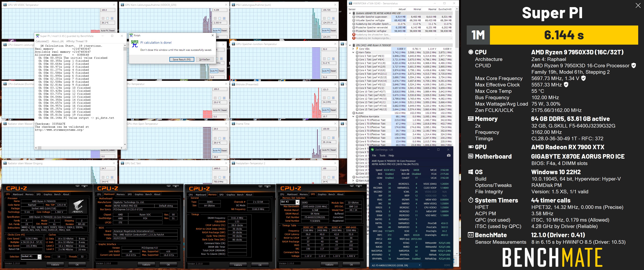Click OK in the CPU-Z SPD window
This screenshot has height=270, width=644.
(x=351, y=265)
